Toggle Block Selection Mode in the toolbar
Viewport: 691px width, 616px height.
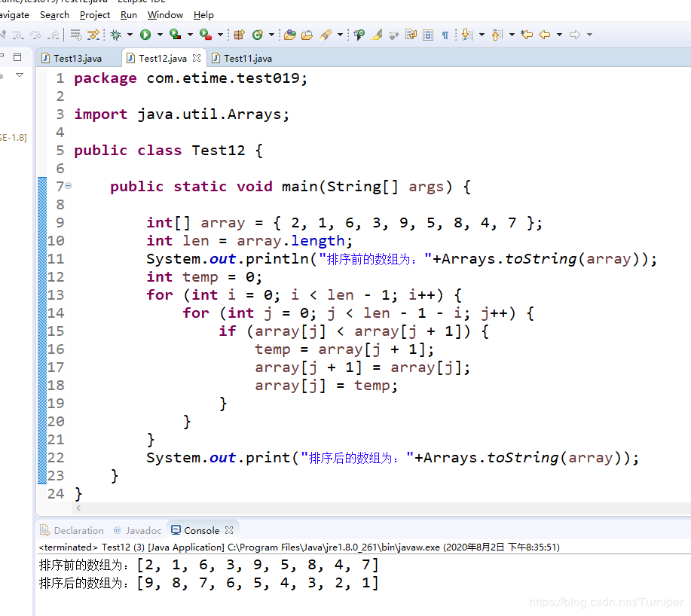428,35
